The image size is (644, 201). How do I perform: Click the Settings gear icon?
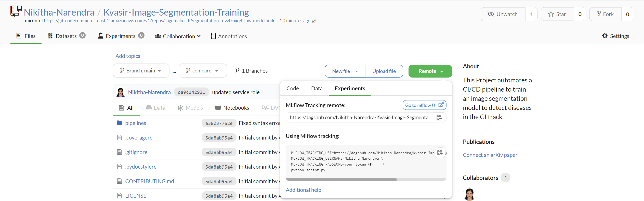pos(605,36)
